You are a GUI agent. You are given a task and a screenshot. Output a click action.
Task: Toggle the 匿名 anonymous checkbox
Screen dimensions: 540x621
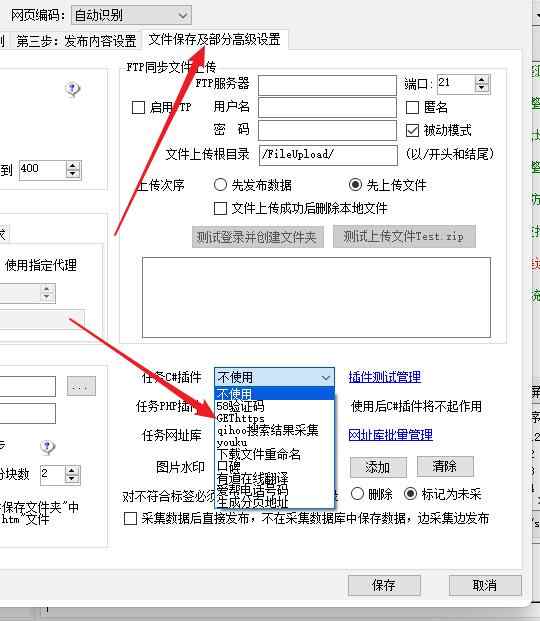tap(412, 107)
